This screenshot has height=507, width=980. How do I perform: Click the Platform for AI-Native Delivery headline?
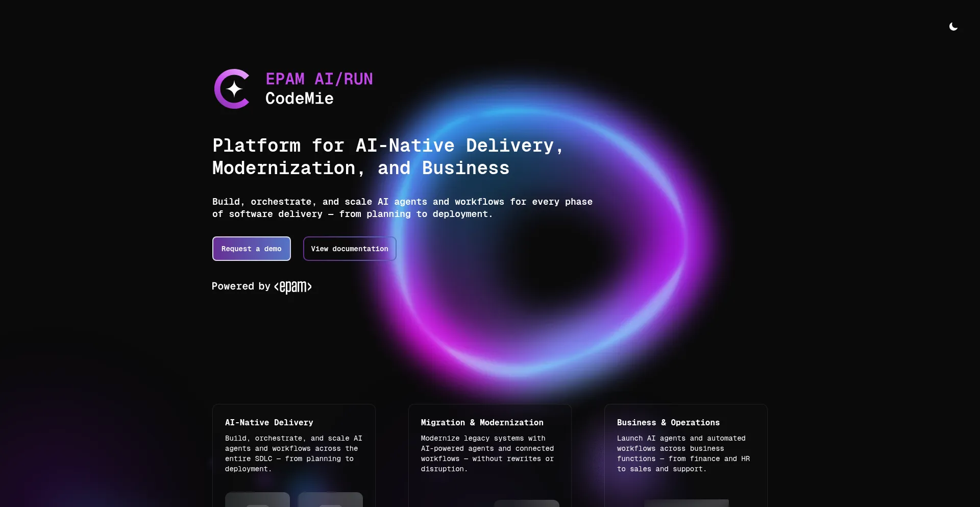tap(388, 157)
